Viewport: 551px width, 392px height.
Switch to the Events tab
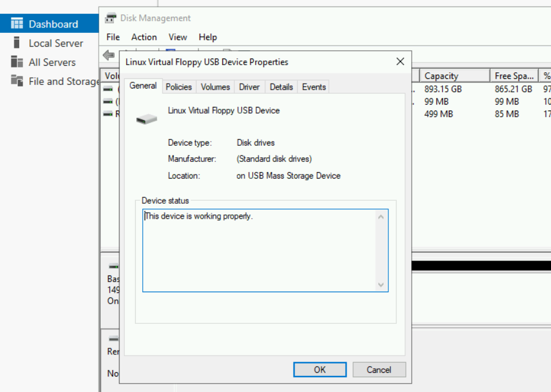pos(314,87)
